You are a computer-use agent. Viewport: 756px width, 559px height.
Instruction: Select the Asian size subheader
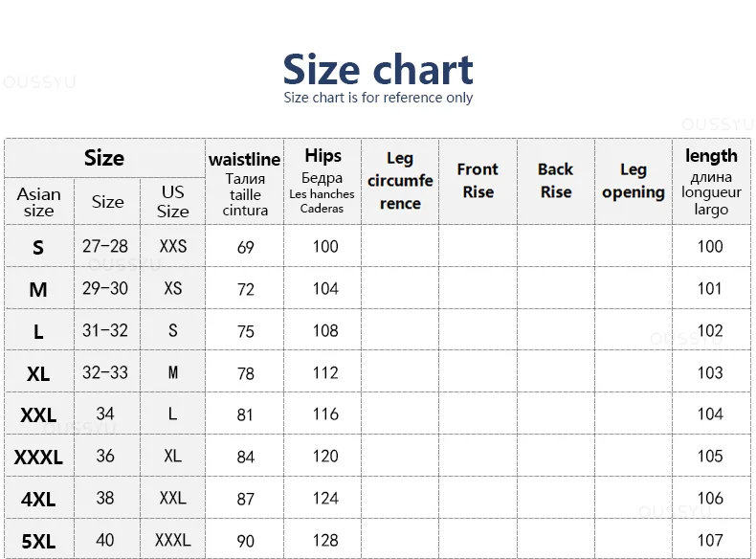pyautogui.click(x=39, y=202)
